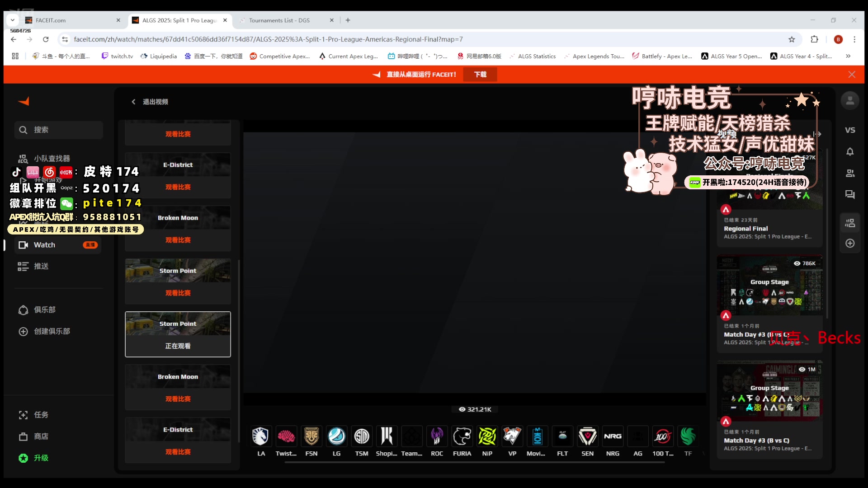The image size is (868, 488).
Task: Open a new browser tab
Action: (348, 20)
